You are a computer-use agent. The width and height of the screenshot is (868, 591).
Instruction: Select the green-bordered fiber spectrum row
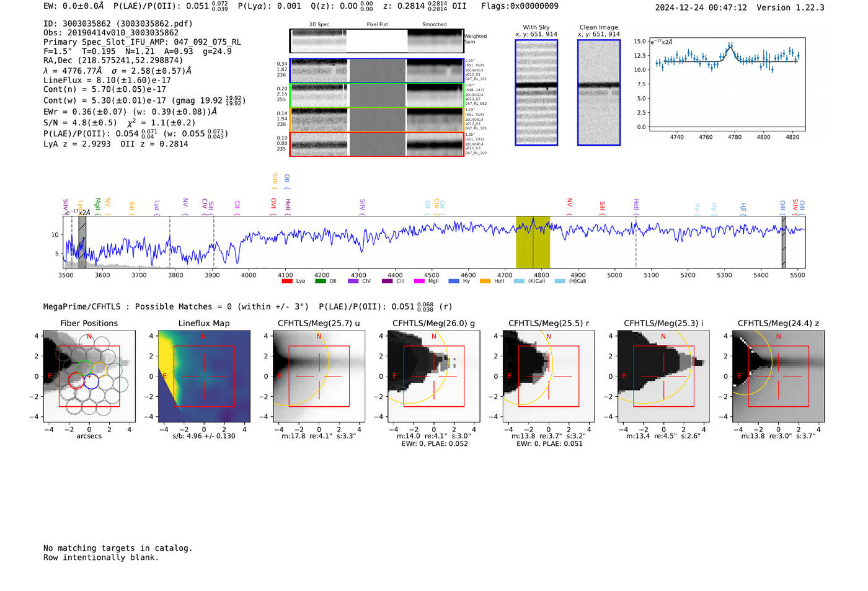(x=376, y=96)
